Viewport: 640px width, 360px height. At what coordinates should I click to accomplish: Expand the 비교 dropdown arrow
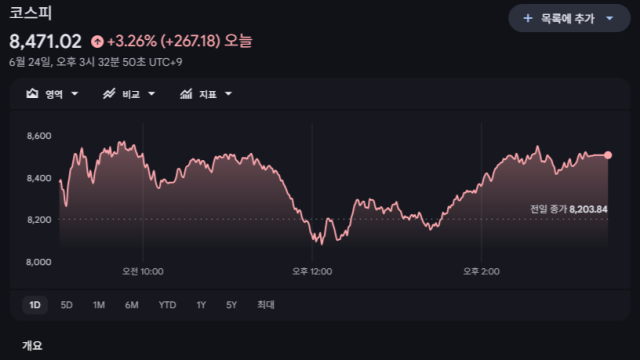pos(151,94)
